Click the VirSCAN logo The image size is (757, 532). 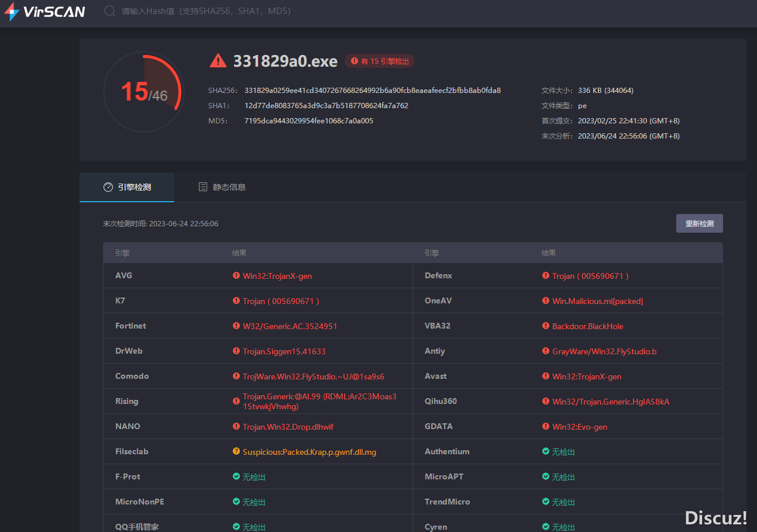[x=44, y=12]
